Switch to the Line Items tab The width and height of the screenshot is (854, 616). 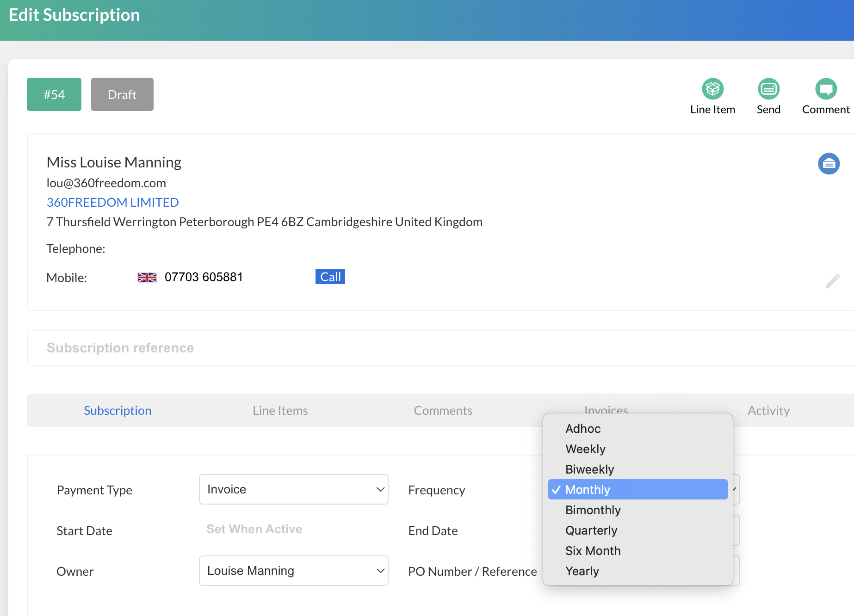280,411
